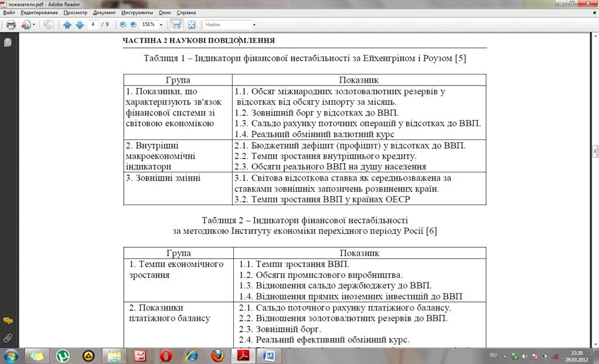
Task: Go to next page with down arrow
Action: pyautogui.click(x=79, y=25)
